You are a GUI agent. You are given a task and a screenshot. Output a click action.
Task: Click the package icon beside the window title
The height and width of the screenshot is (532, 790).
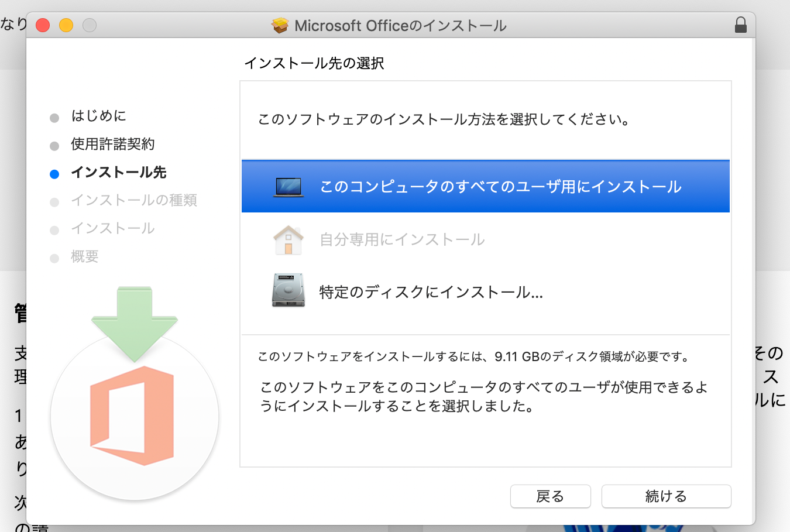click(280, 25)
